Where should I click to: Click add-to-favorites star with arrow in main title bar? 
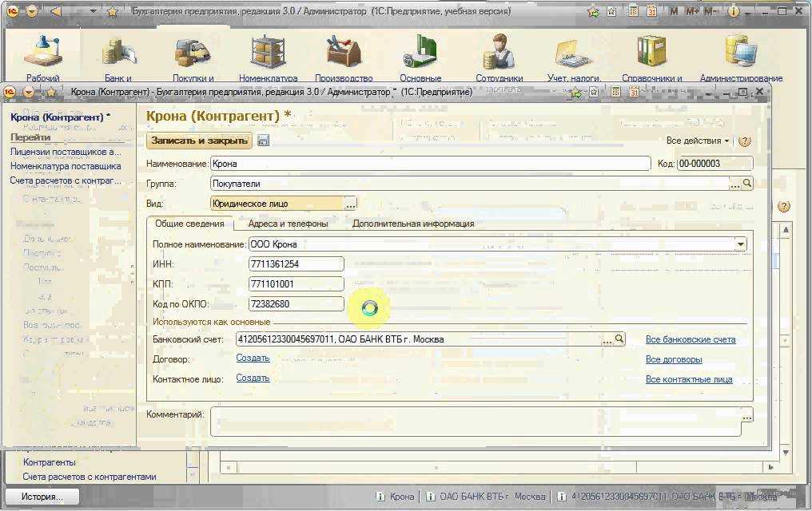[594, 11]
